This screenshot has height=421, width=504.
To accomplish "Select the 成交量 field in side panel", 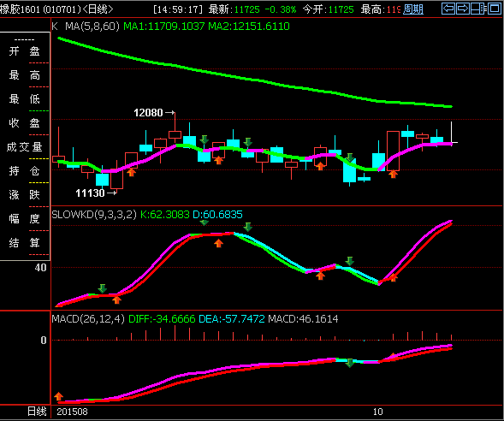I will click(25, 147).
